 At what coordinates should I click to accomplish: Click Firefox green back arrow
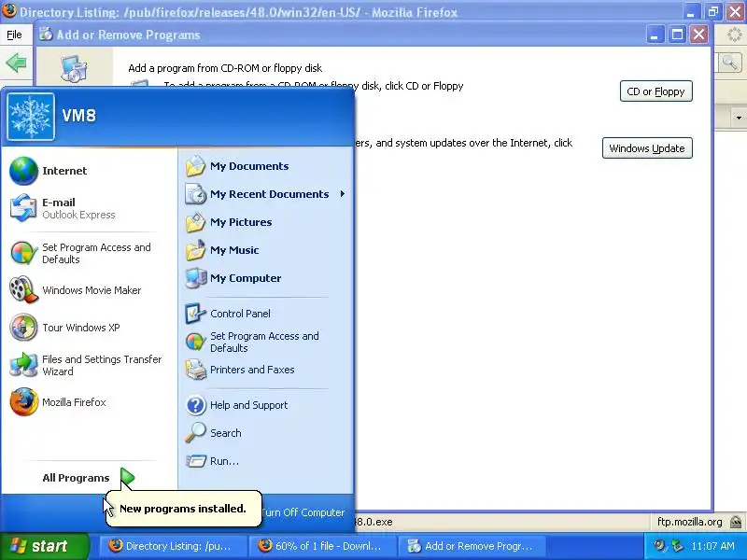pyautogui.click(x=16, y=63)
